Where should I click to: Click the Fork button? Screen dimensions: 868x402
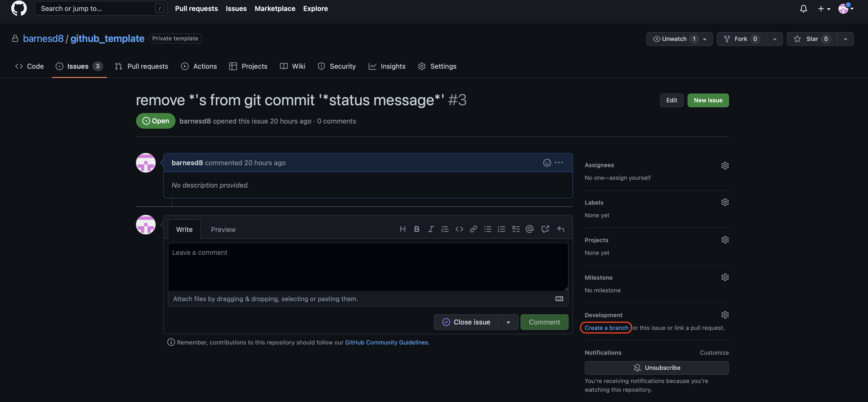(x=742, y=39)
